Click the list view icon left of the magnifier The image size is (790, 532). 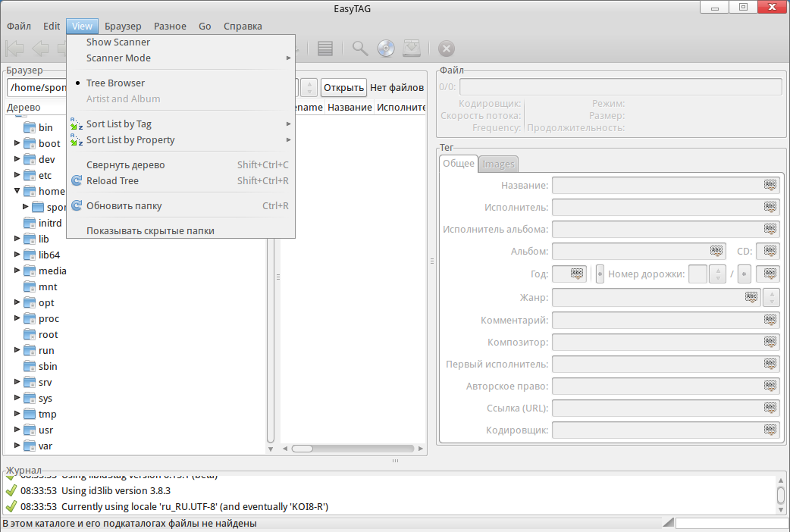pos(325,49)
